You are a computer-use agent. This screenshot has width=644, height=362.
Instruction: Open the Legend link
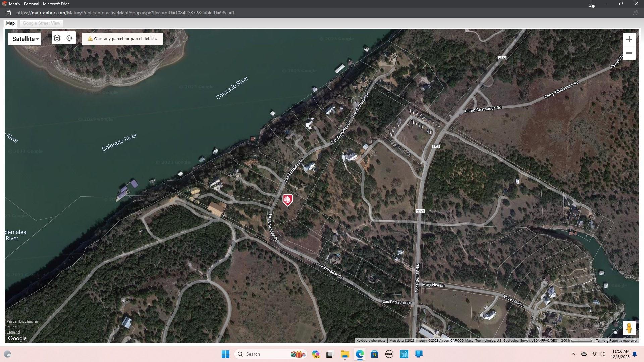coord(13,332)
